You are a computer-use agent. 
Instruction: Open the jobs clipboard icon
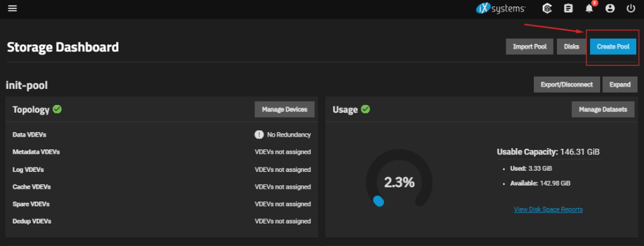pos(569,8)
